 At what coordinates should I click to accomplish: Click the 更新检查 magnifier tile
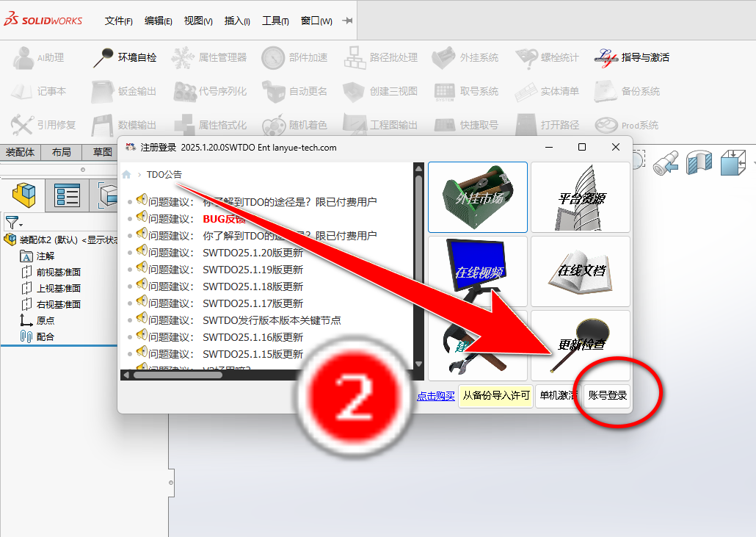click(x=581, y=344)
